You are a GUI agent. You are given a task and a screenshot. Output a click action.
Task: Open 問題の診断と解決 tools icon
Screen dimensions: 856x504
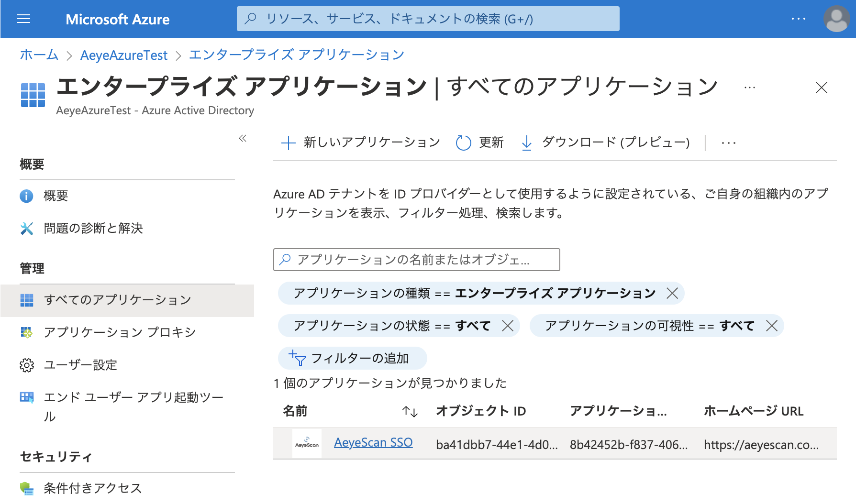[x=27, y=229]
